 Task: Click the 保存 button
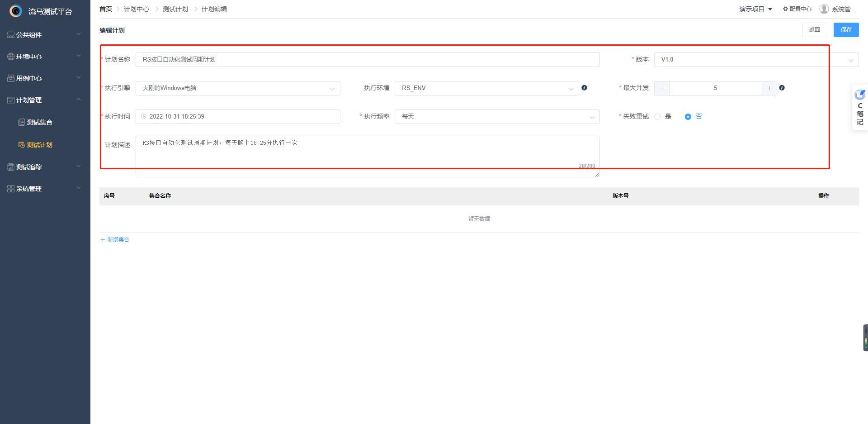(x=846, y=30)
